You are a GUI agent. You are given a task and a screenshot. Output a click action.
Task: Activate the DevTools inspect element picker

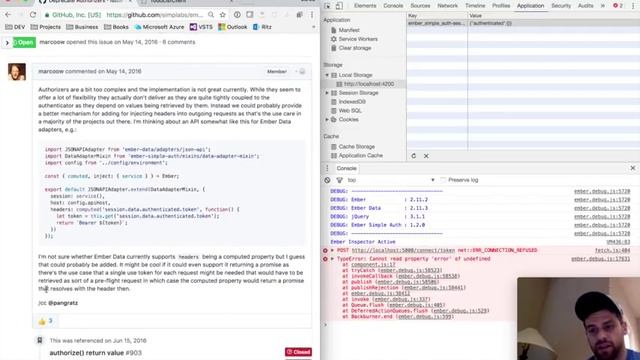[327, 6]
